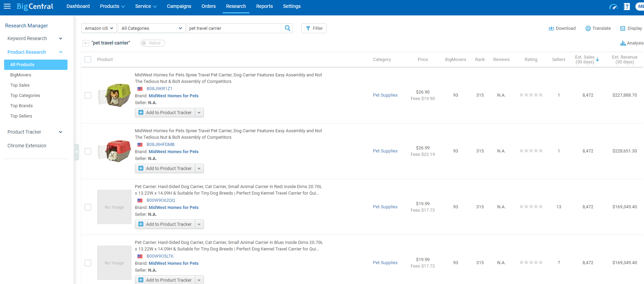Image resolution: width=644 pixels, height=284 pixels.
Task: Add B08J9KR1Z1 to Product Tracker
Action: tap(165, 113)
